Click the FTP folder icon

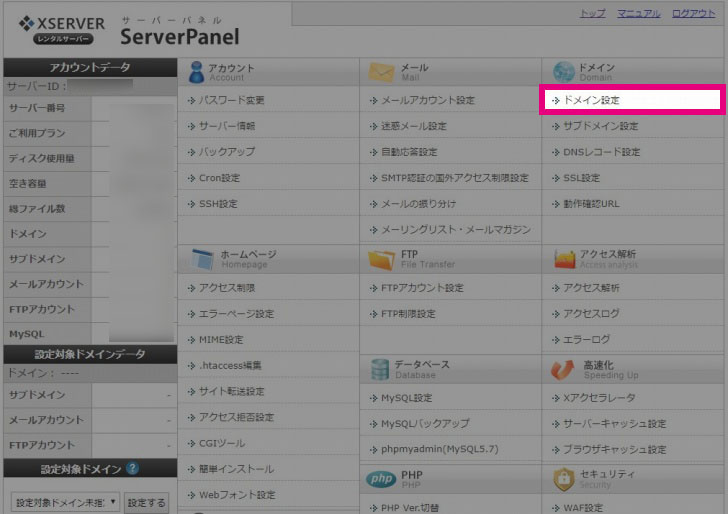[x=382, y=259]
